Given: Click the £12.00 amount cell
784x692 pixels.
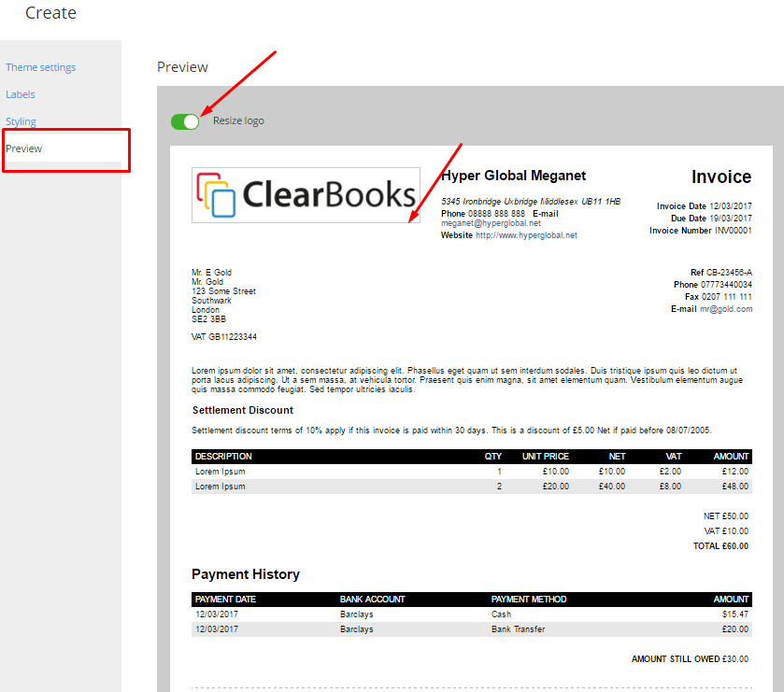Looking at the screenshot, I should (735, 472).
